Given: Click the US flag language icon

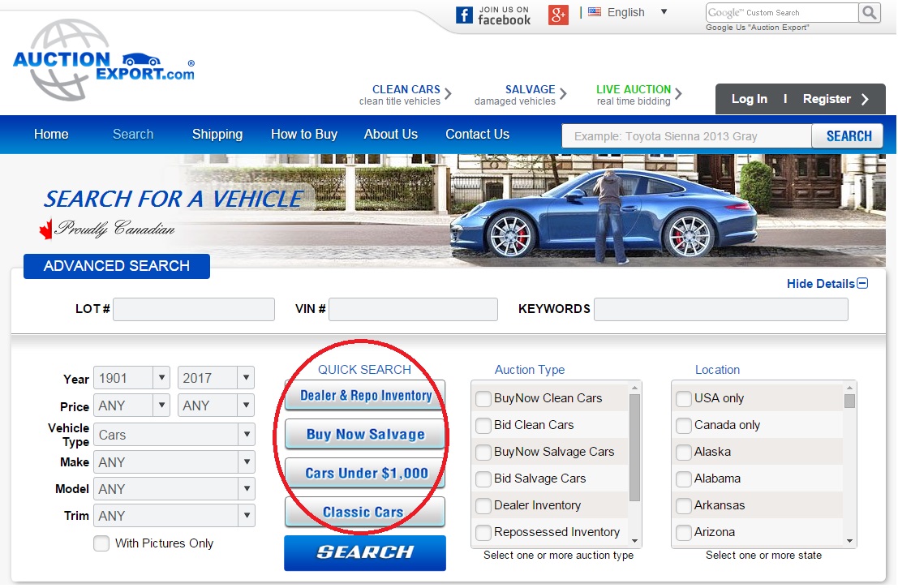Looking at the screenshot, I should tap(595, 12).
